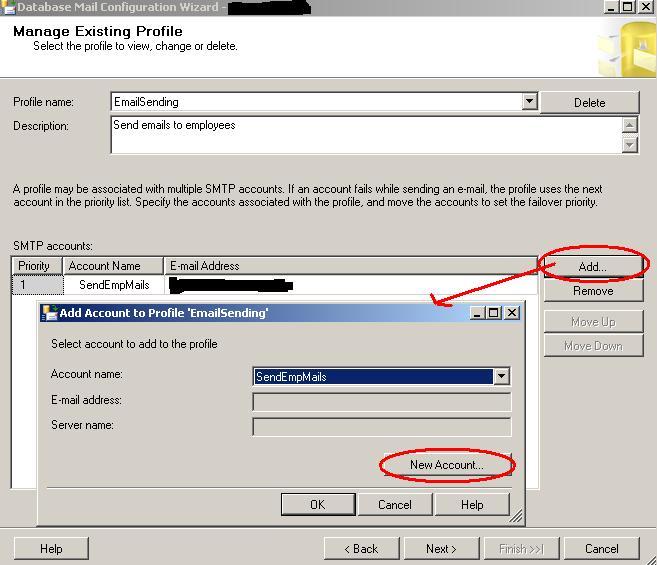657x565 pixels.
Task: Click the Add... account button
Action: pos(592,267)
